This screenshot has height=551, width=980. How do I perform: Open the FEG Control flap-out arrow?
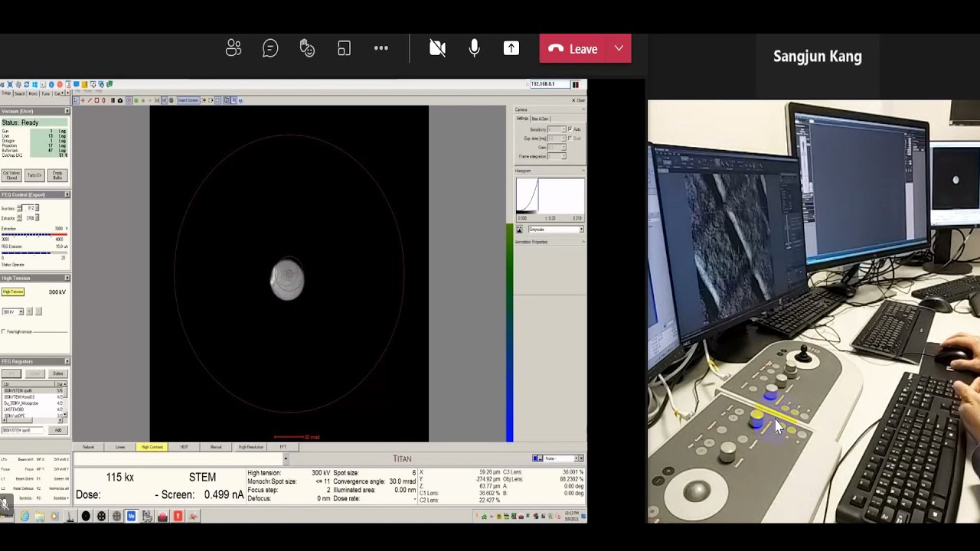(x=67, y=194)
